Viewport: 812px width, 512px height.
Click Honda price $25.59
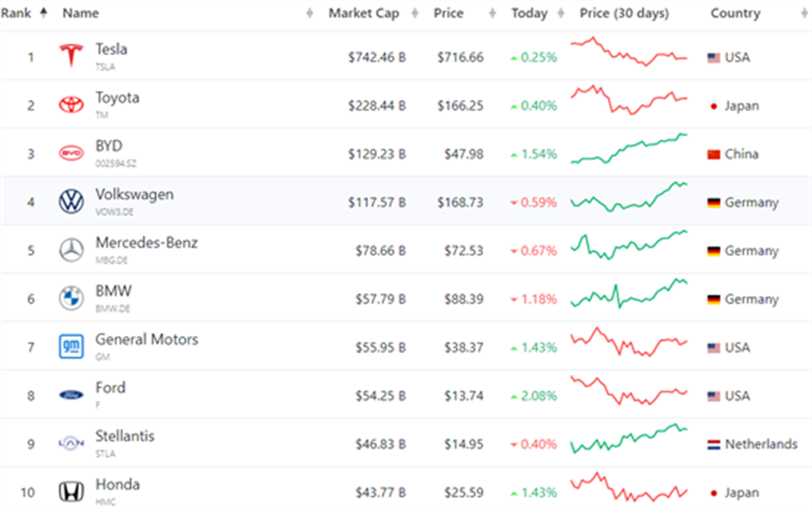tap(464, 493)
